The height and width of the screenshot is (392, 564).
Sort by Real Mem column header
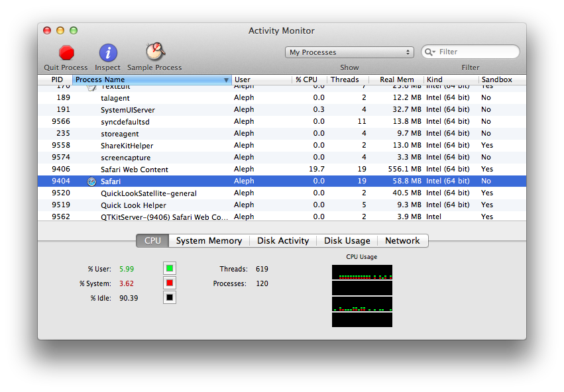(x=396, y=79)
